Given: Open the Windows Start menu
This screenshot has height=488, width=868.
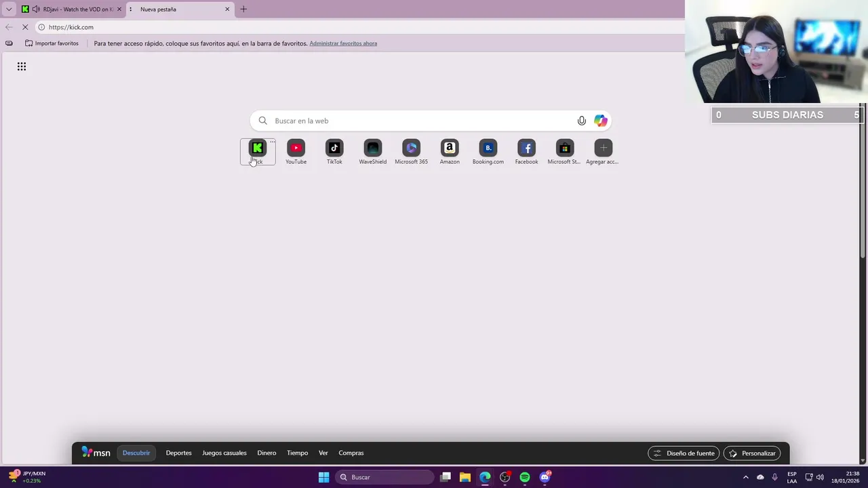Looking at the screenshot, I should 323,477.
